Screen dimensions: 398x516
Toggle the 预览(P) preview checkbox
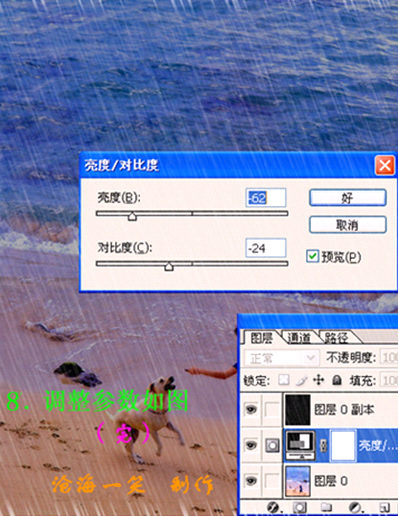[312, 256]
